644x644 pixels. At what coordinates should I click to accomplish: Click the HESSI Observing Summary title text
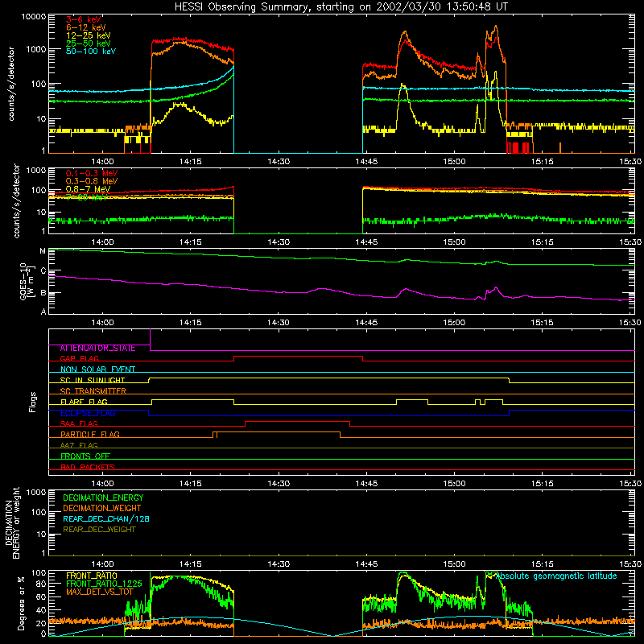[341, 6]
